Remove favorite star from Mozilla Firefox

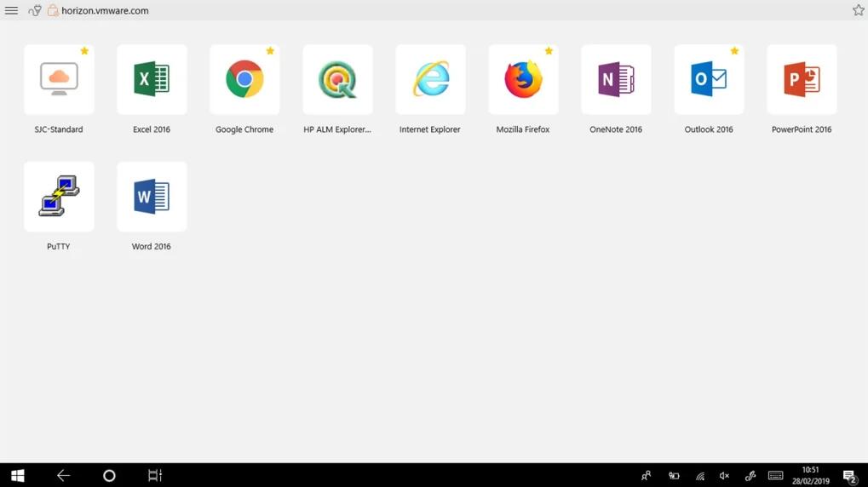(549, 51)
